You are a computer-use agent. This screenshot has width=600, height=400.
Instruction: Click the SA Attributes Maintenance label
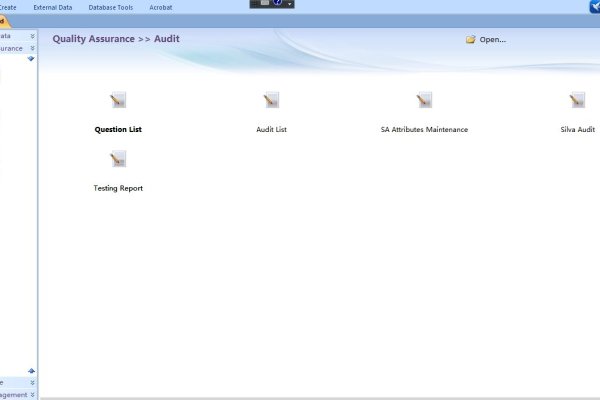[424, 129]
